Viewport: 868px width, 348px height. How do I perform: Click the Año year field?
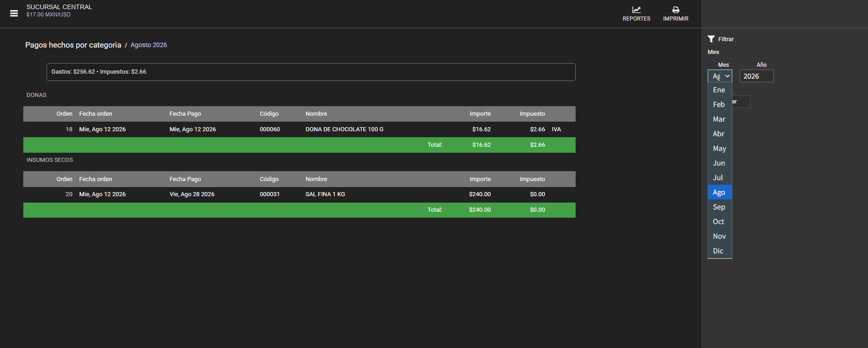pyautogui.click(x=757, y=76)
